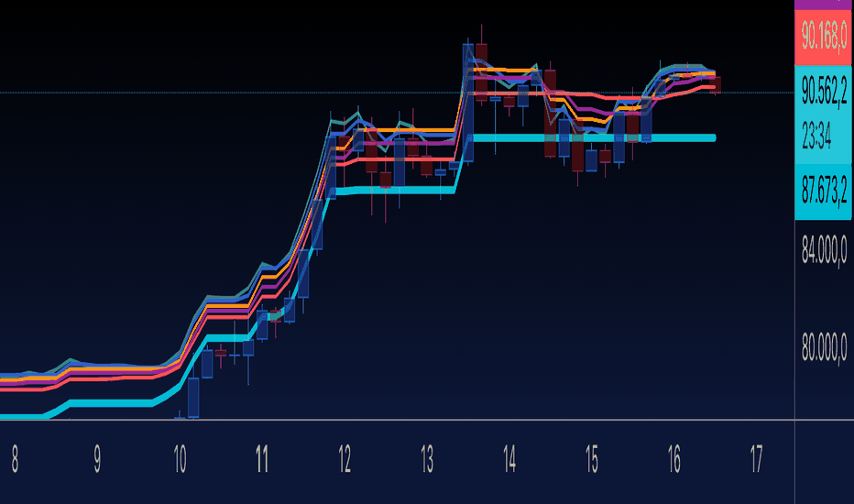This screenshot has height=504, width=854.
Task: Click date 10 on the time axis
Action: (x=180, y=459)
